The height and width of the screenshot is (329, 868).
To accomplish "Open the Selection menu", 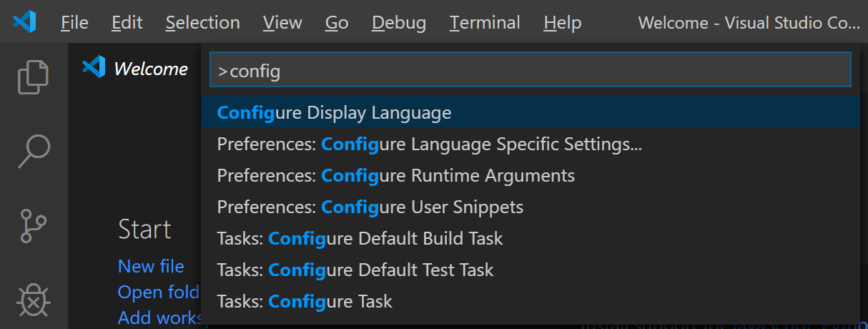I will 202,23.
